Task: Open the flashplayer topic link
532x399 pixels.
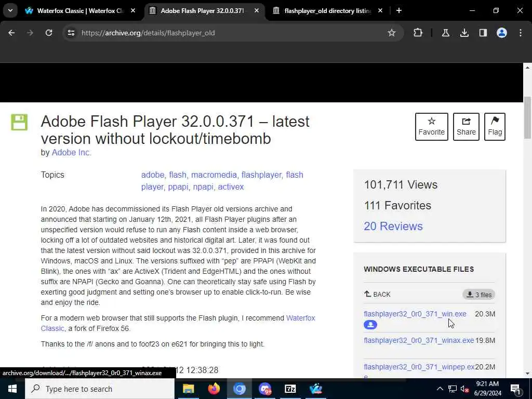Action: pos(261,175)
